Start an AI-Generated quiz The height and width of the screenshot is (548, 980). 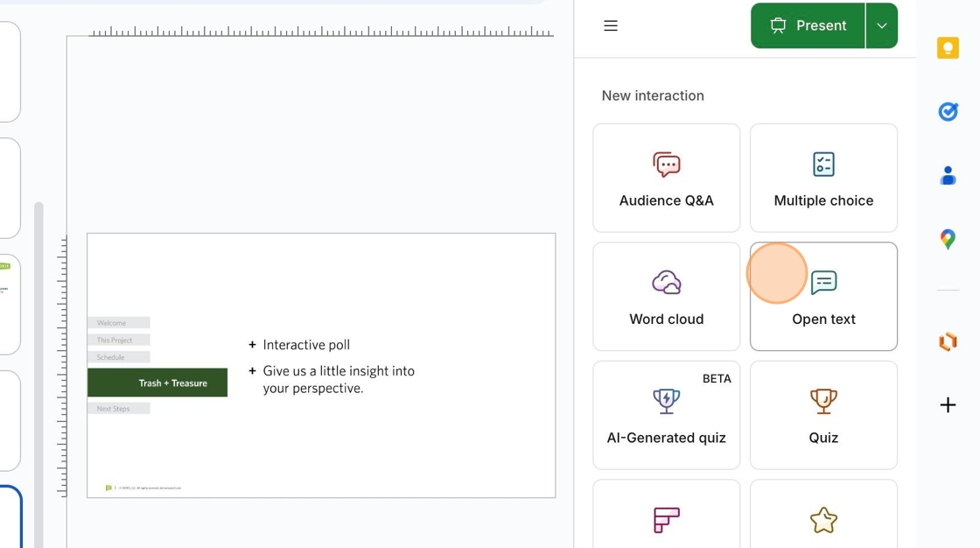666,415
